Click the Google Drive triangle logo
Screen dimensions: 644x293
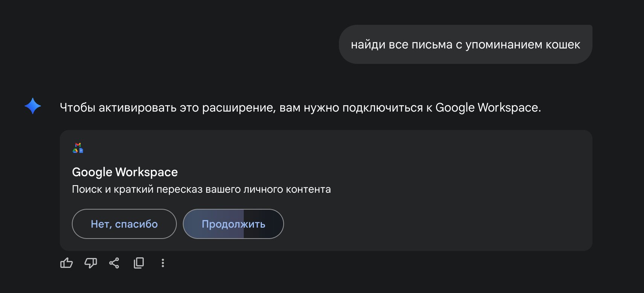(x=75, y=151)
